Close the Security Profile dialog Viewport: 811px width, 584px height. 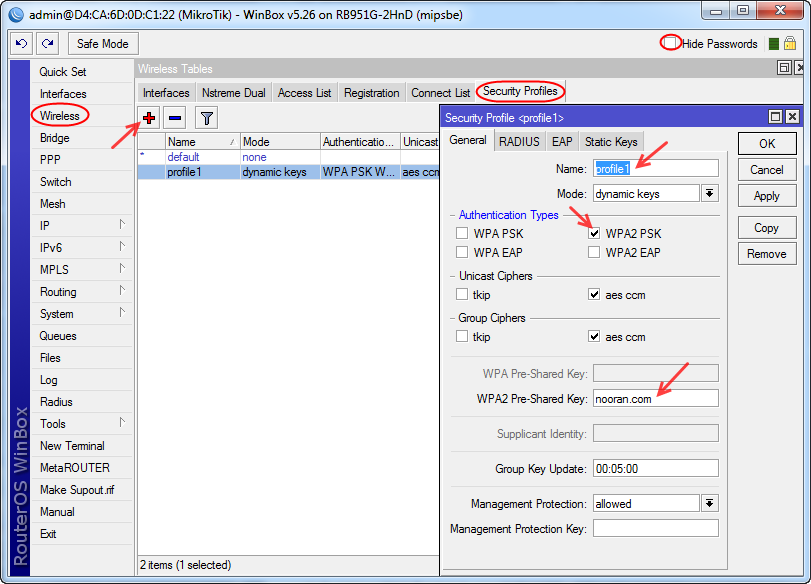click(792, 117)
